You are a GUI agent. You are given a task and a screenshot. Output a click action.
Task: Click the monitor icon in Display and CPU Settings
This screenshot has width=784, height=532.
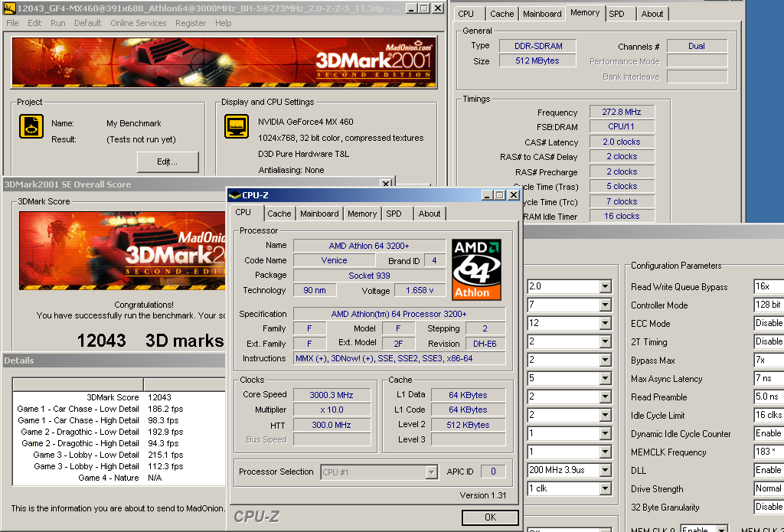237,126
